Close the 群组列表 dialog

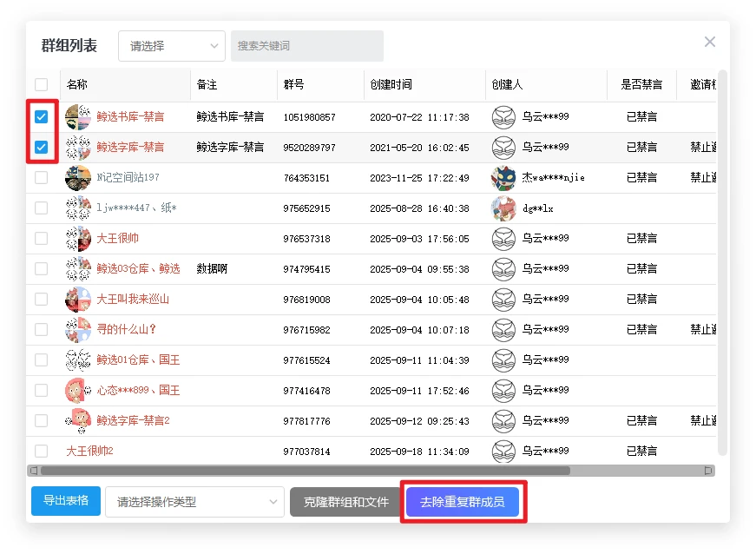[x=709, y=42]
